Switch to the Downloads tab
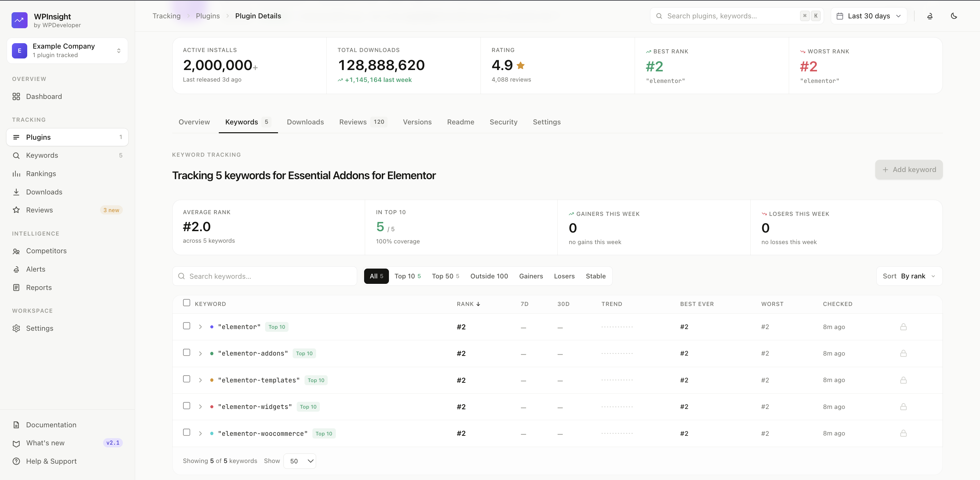 [x=305, y=122]
